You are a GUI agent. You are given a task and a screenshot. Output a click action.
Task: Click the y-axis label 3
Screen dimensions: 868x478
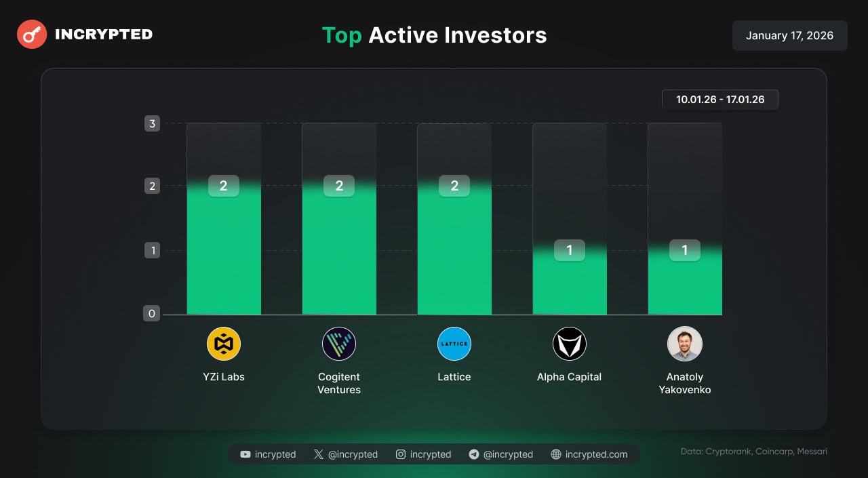152,123
